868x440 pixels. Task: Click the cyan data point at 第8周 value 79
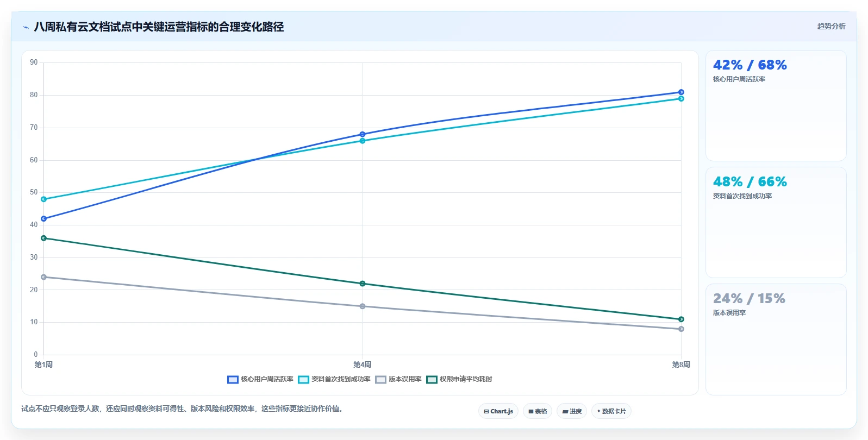pyautogui.click(x=681, y=99)
